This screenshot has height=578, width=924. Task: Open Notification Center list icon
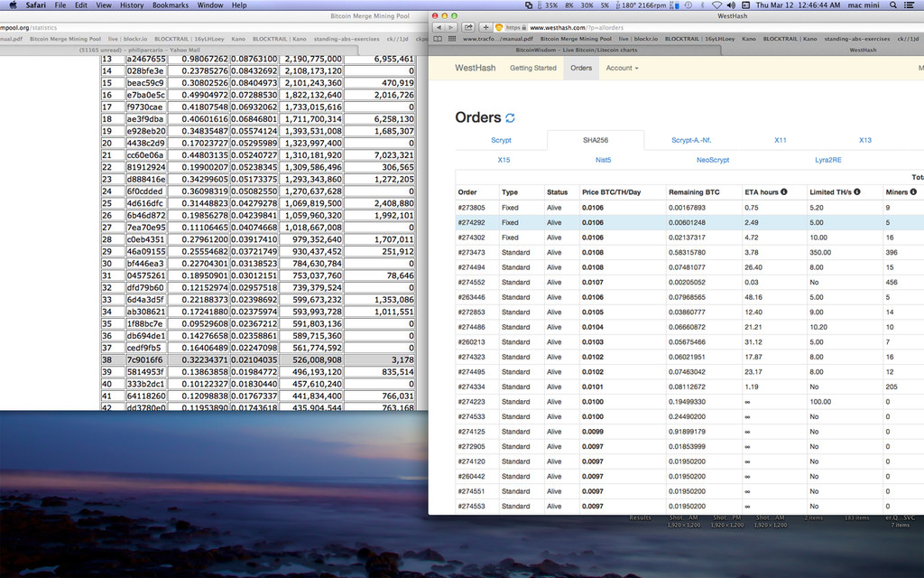tap(910, 5)
